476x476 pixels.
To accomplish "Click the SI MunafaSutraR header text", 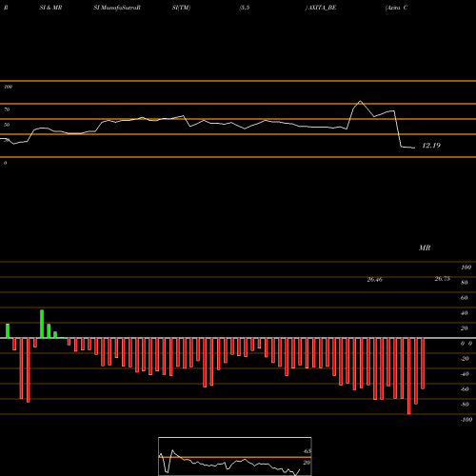I will [x=117, y=8].
